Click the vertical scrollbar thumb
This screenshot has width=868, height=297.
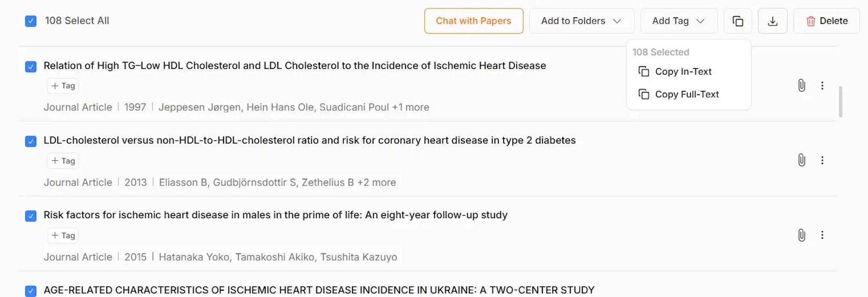[x=840, y=102]
